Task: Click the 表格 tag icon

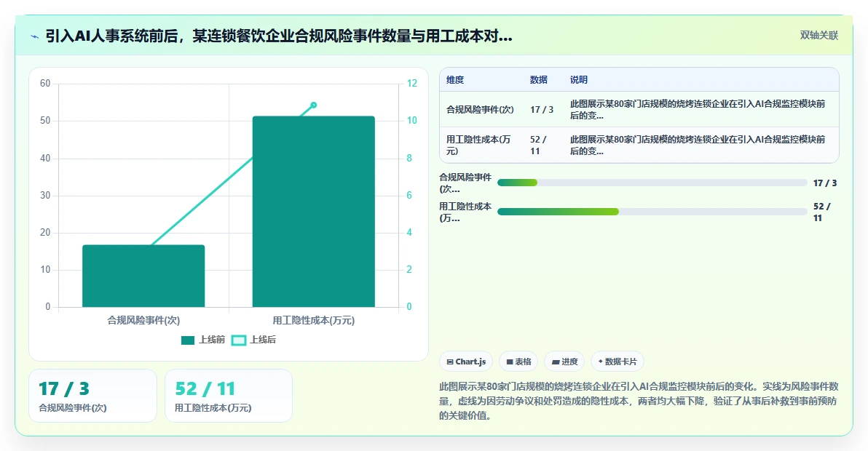Action: 510,362
